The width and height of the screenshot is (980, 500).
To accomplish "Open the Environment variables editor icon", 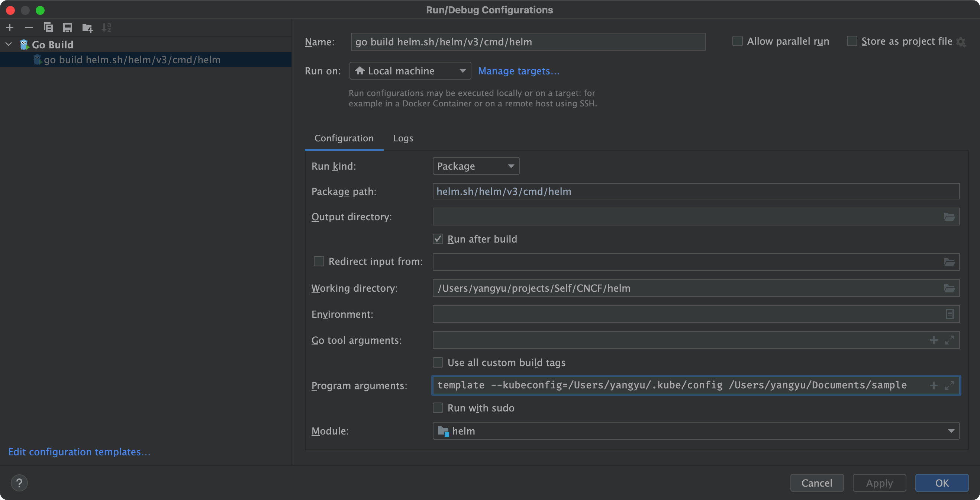I will point(949,314).
